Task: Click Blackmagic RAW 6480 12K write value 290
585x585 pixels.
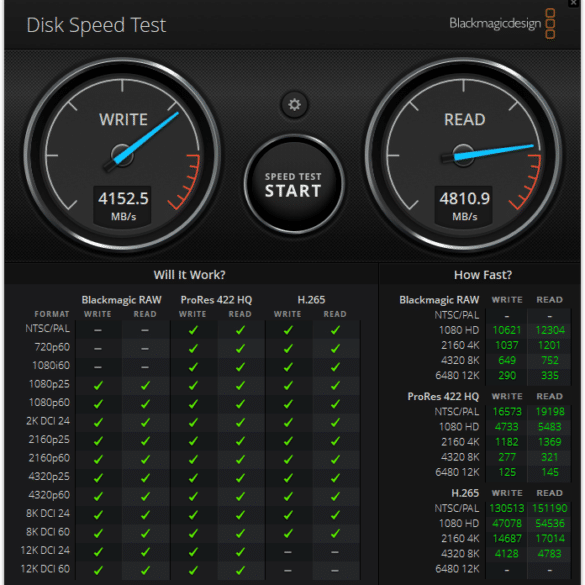Action: pos(507,375)
